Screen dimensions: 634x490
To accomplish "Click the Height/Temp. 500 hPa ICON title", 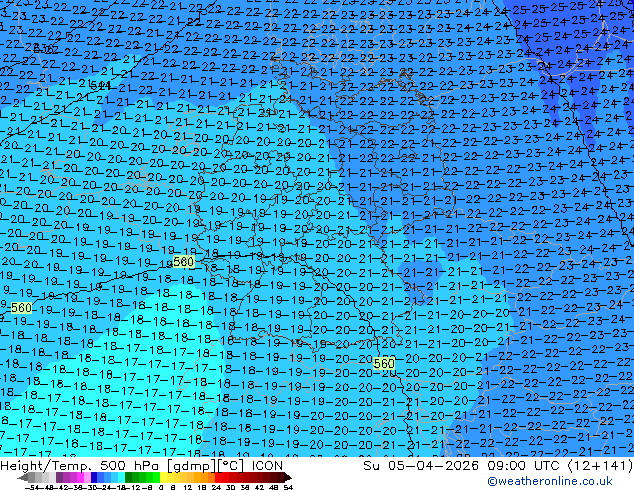I will pos(142,466).
